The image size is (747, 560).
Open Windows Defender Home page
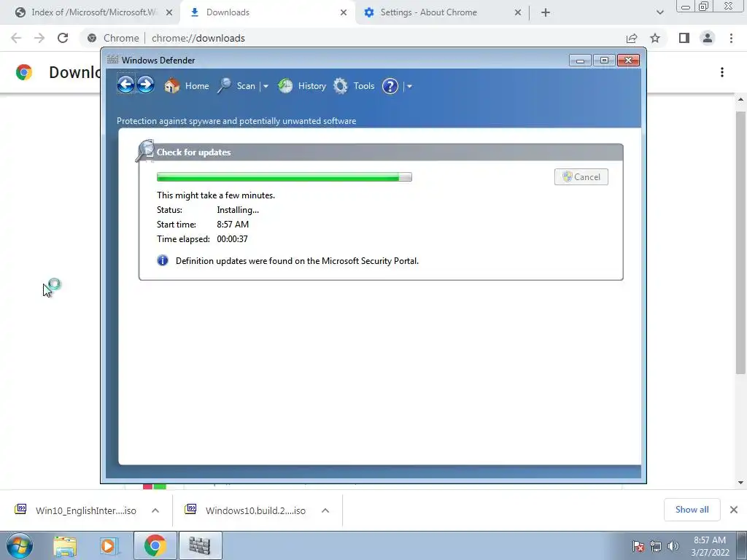point(187,86)
